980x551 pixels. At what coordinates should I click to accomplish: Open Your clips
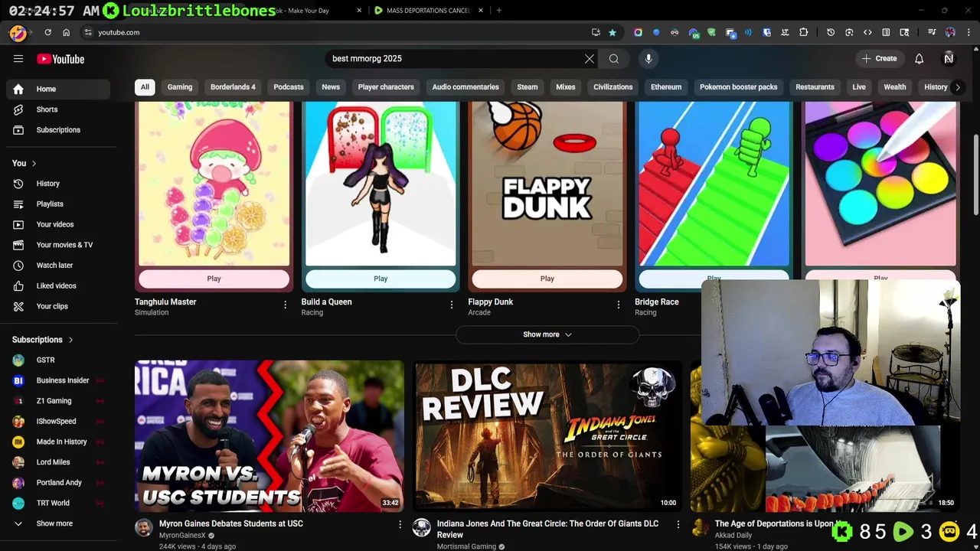tap(58, 306)
